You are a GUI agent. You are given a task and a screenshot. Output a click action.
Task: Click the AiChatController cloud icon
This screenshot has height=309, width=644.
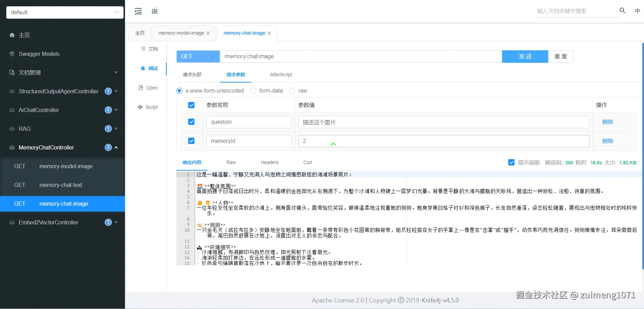point(12,110)
